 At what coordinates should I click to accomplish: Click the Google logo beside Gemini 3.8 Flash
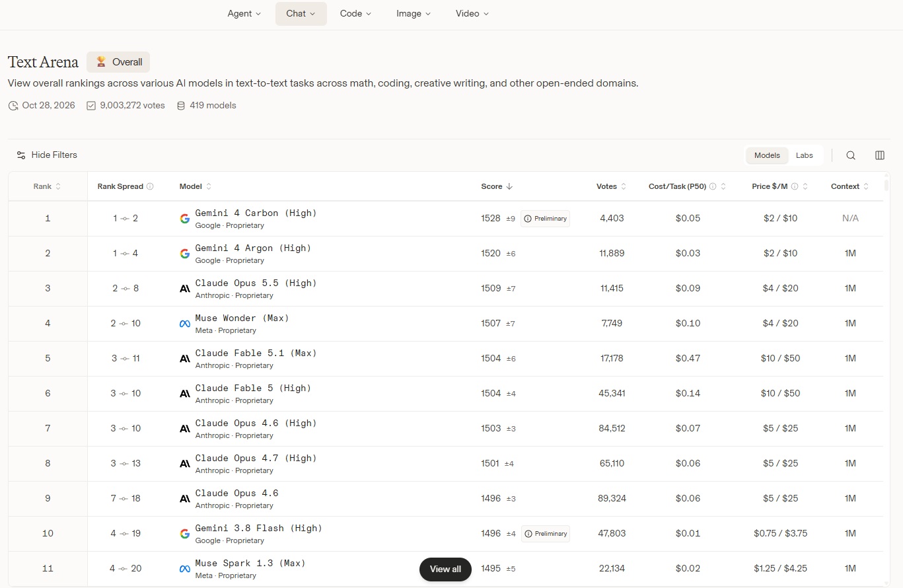click(x=185, y=534)
